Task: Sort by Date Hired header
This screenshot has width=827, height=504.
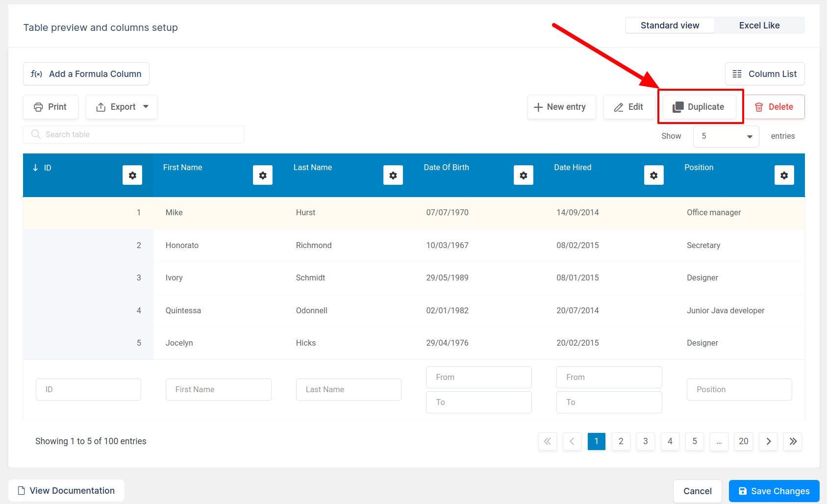Action: (x=573, y=167)
